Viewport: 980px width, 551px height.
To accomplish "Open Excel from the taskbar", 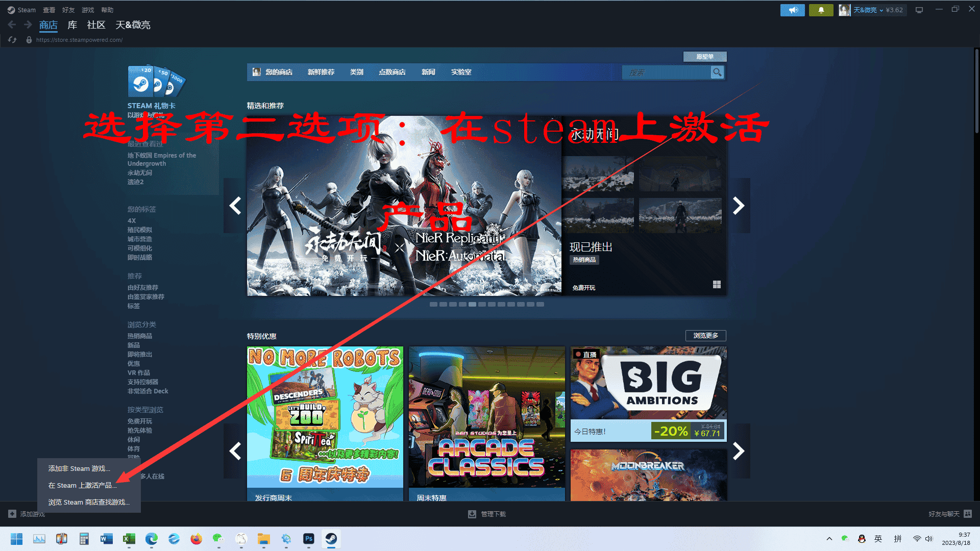I will (129, 539).
